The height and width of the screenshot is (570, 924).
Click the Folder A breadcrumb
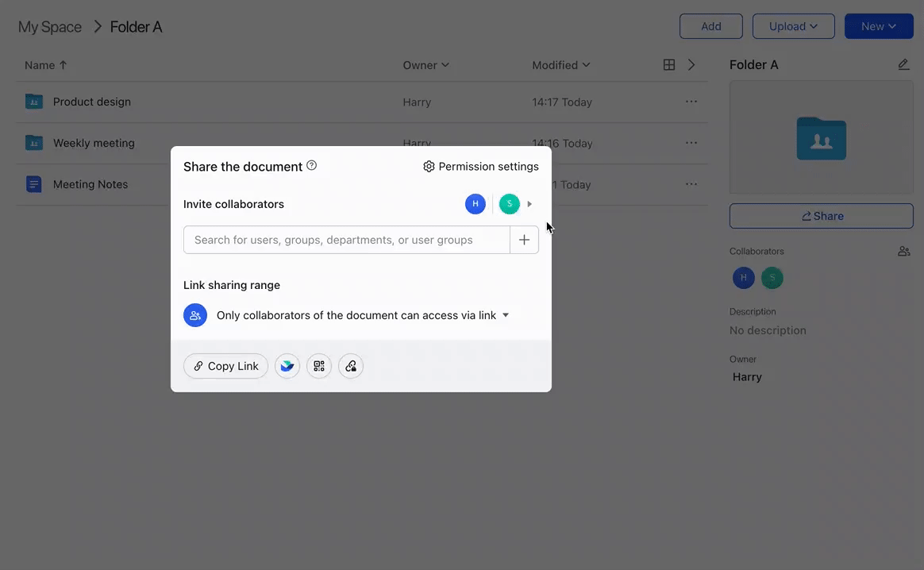[136, 27]
